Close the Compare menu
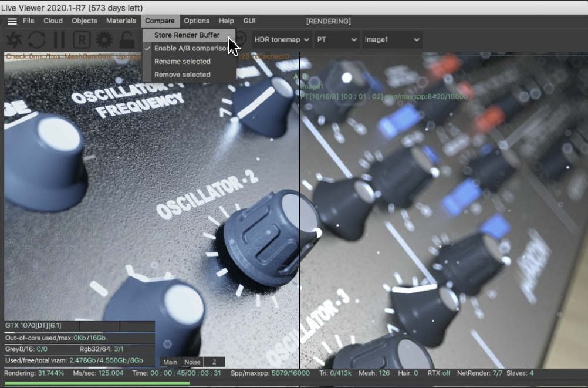The height and width of the screenshot is (388, 588). (x=160, y=21)
